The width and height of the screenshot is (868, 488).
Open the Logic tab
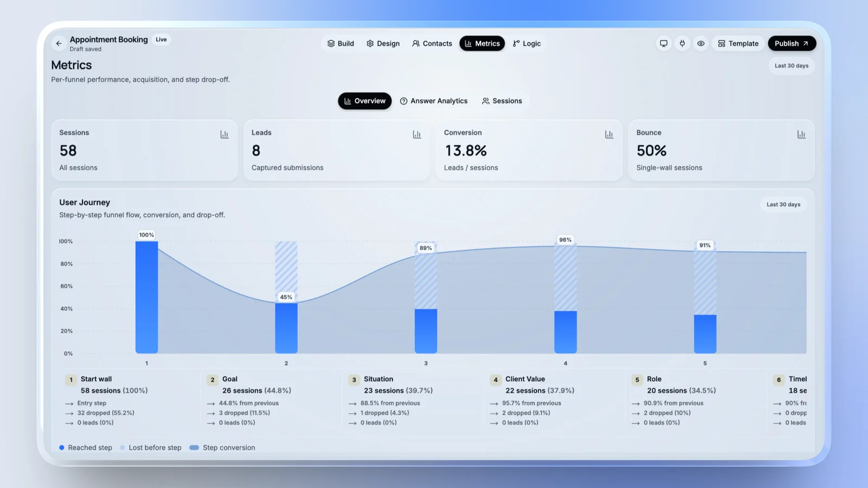527,43
